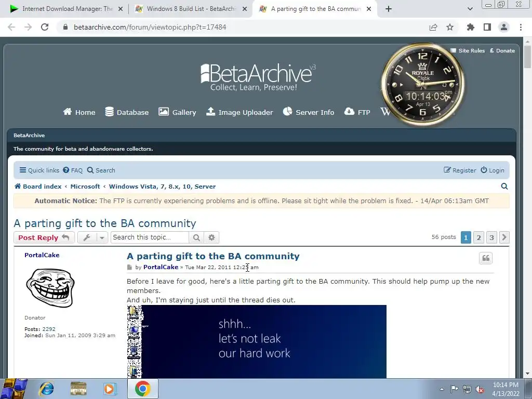Open the Database navigation link
The height and width of the screenshot is (399, 532).
127,112
